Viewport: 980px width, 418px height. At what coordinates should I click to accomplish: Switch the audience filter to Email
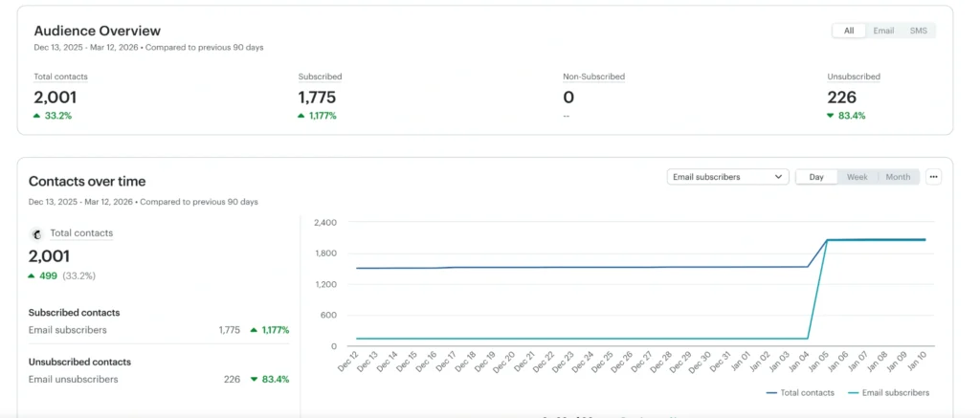[882, 31]
